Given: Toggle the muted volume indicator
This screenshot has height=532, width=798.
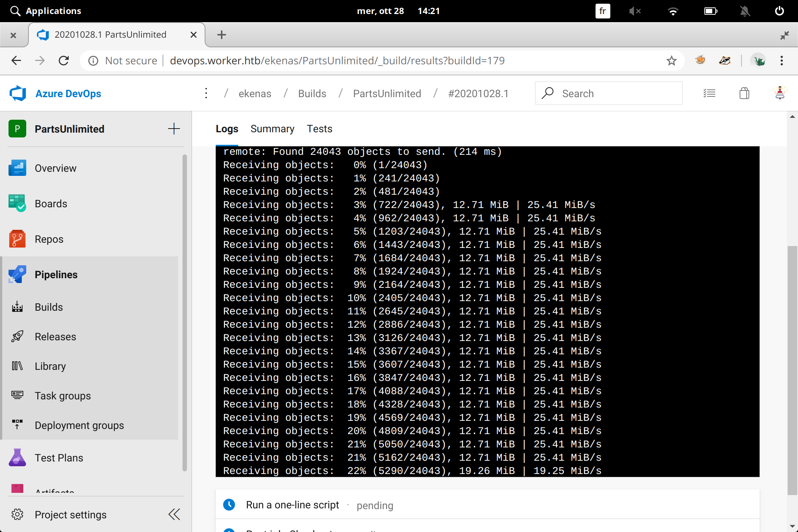Looking at the screenshot, I should click(635, 11).
